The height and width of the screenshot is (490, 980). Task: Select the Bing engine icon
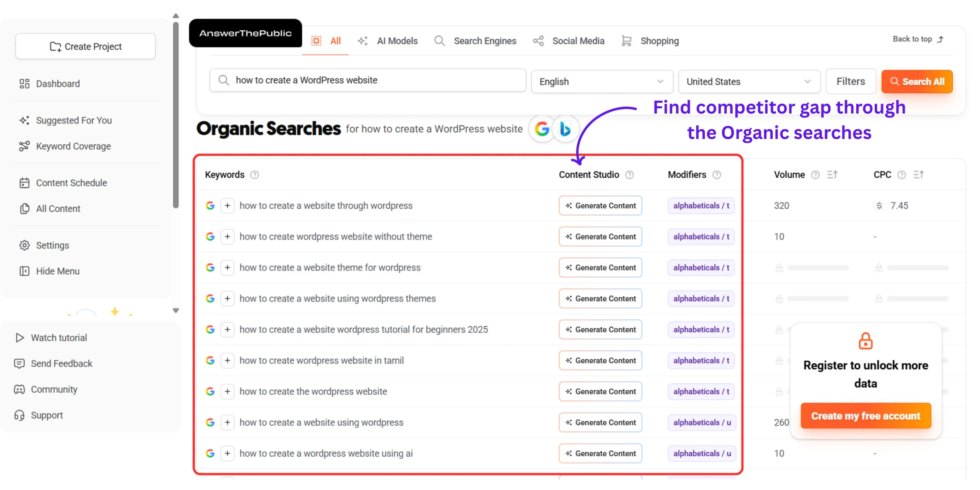pos(565,129)
